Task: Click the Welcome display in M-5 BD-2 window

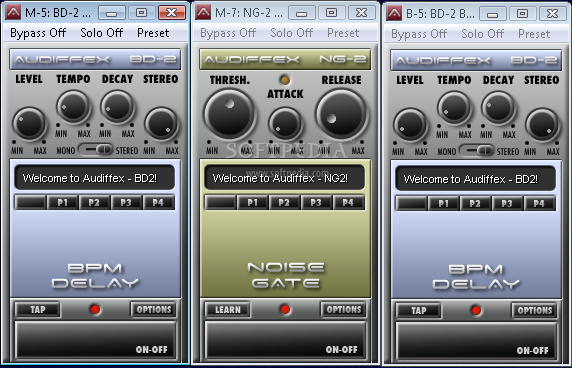Action: pyautogui.click(x=95, y=178)
